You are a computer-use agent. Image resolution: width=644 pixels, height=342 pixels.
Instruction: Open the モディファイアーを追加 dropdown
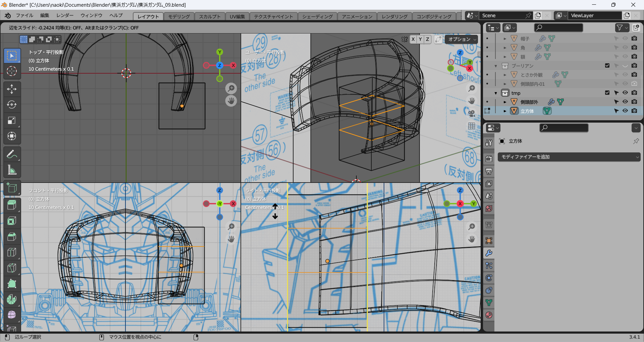click(x=569, y=157)
